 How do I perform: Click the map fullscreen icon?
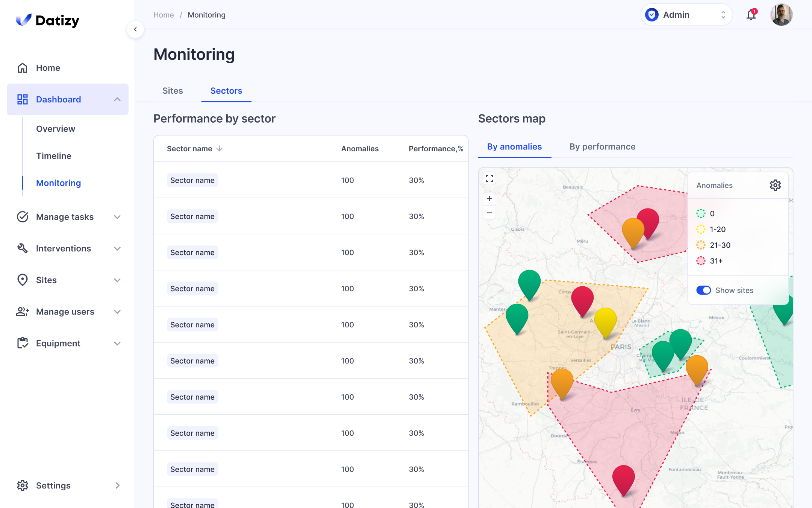coord(489,178)
